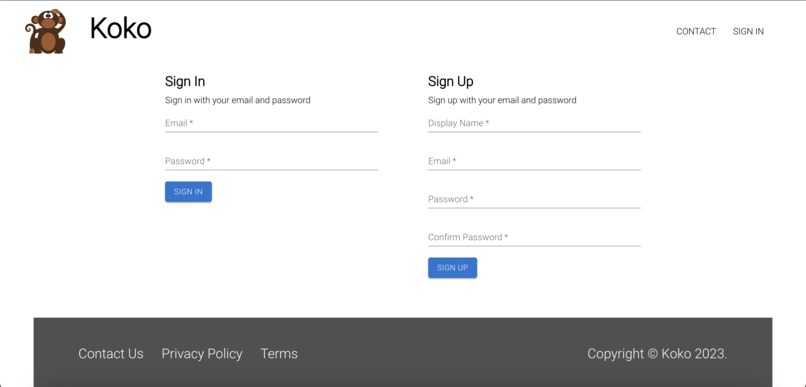
Task: Focus the Sign Up Email field
Action: coord(534,162)
